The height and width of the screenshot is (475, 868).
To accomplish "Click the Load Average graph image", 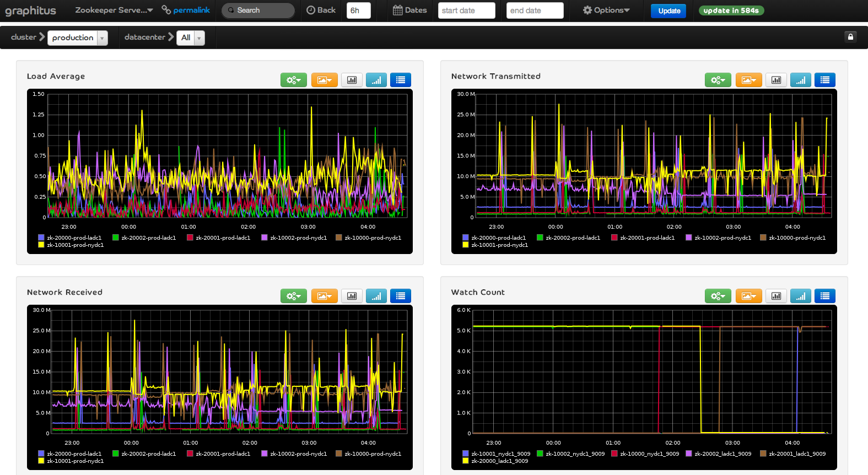I will (220, 171).
